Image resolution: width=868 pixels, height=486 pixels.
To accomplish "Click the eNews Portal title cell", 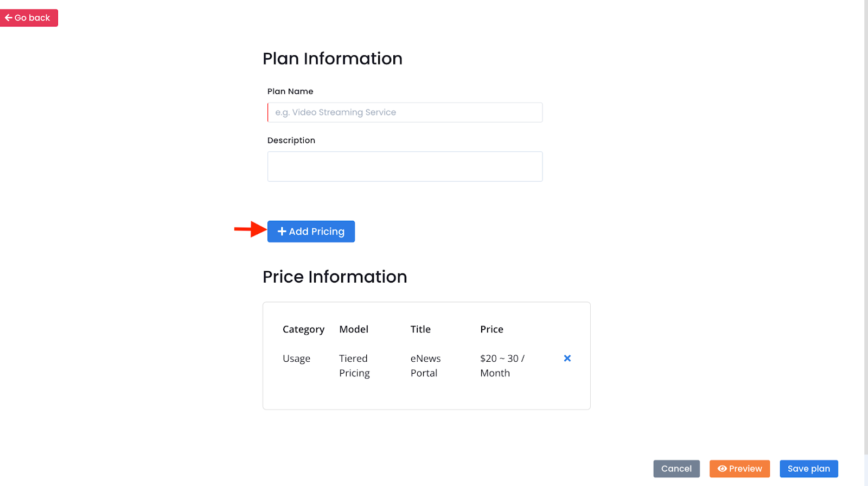I will pyautogui.click(x=425, y=366).
